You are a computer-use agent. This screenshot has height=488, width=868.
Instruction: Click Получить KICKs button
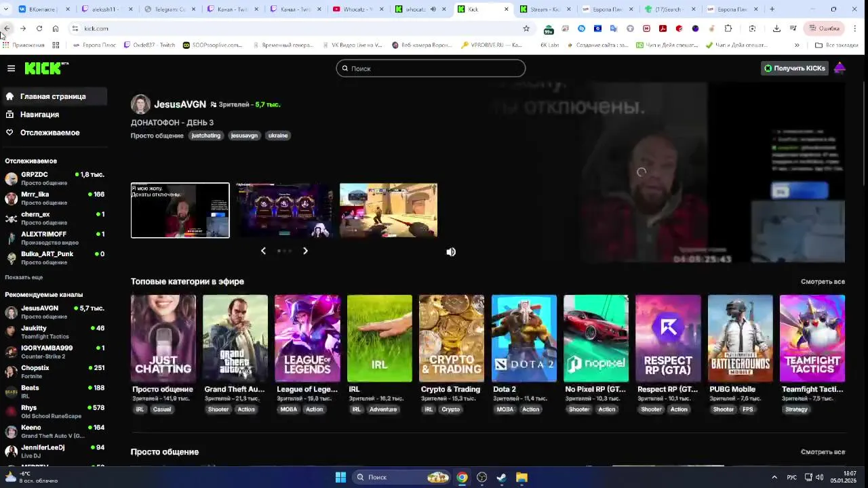point(795,68)
